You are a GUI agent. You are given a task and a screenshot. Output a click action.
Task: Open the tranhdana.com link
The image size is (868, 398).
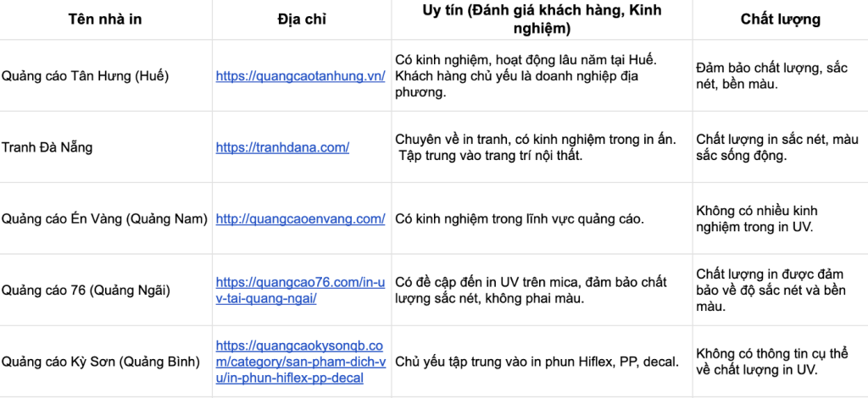(x=282, y=147)
